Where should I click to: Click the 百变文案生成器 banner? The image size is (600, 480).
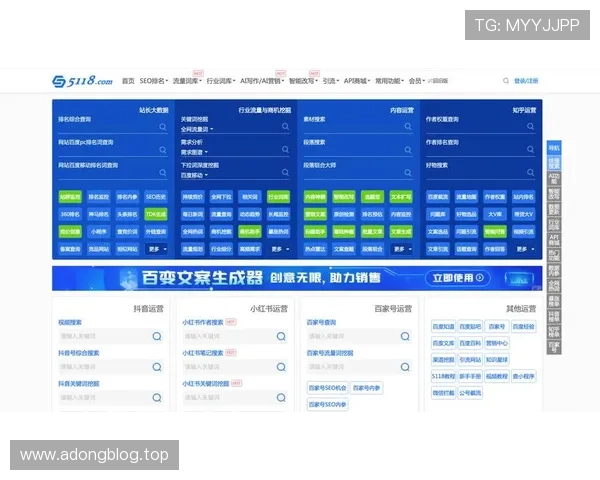(x=297, y=278)
